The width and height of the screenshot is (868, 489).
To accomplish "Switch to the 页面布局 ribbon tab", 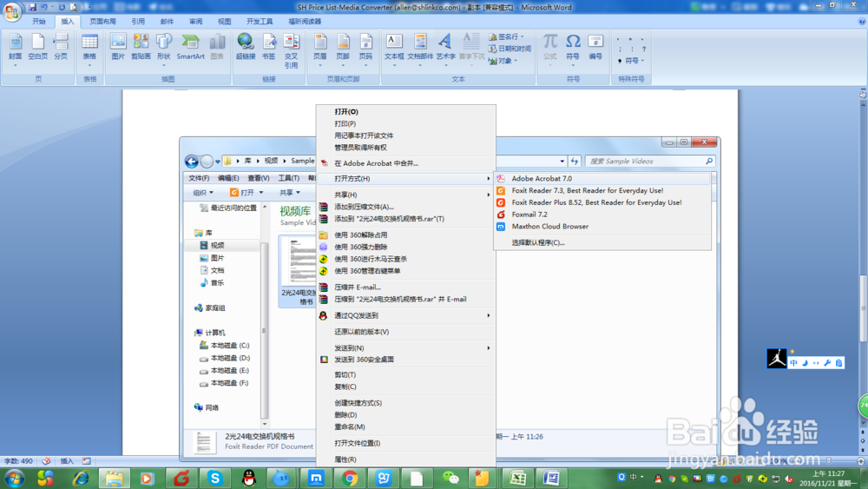I will coord(103,22).
